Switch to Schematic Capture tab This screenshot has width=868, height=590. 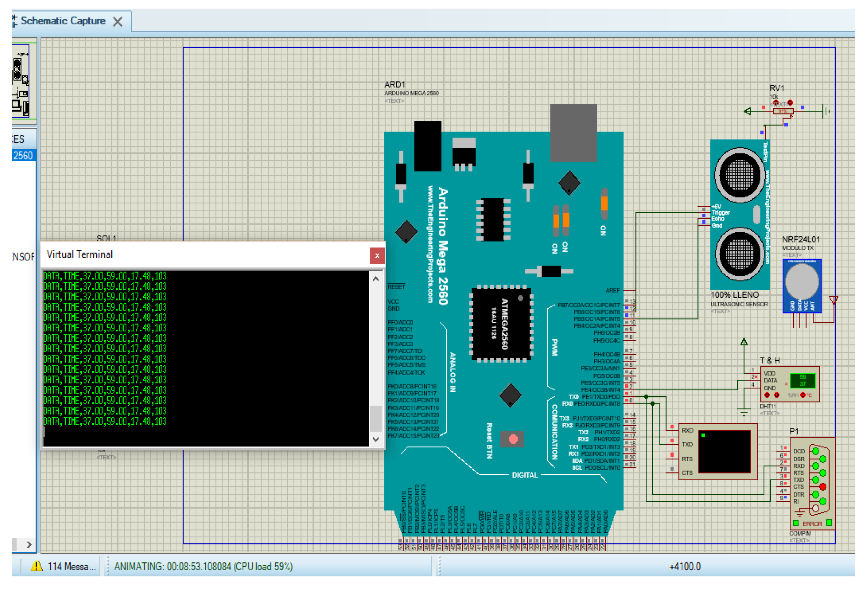(63, 21)
